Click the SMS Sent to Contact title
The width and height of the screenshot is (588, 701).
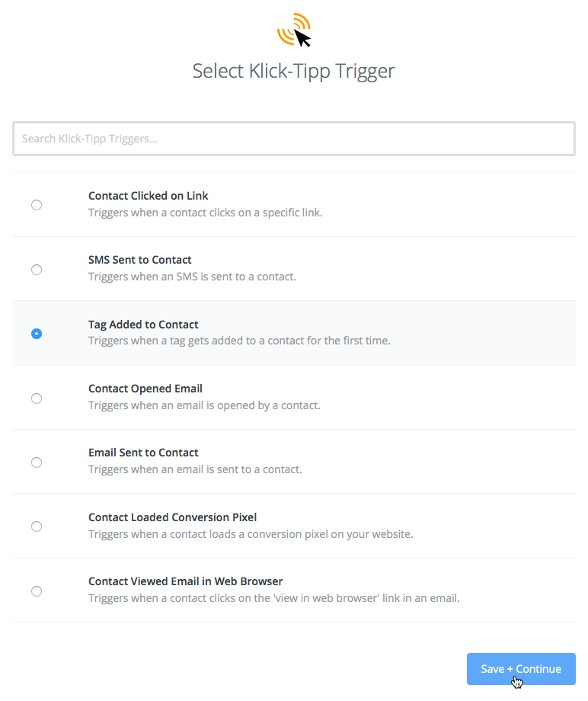click(x=140, y=260)
